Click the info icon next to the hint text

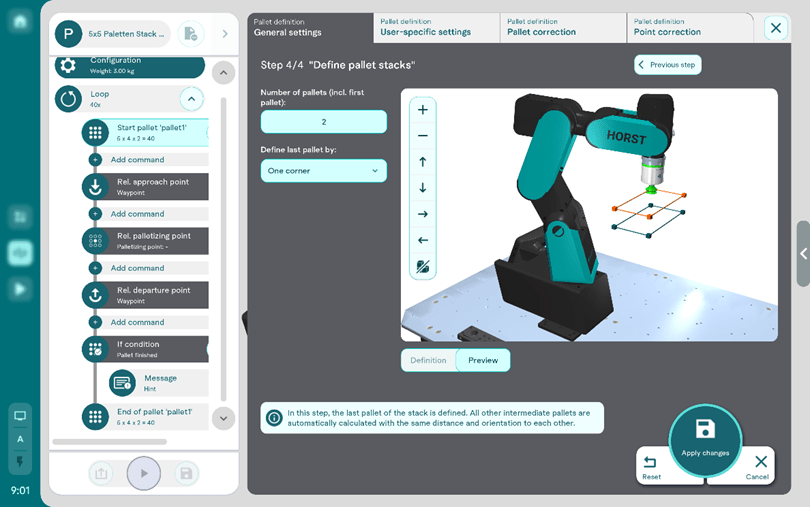(x=274, y=418)
